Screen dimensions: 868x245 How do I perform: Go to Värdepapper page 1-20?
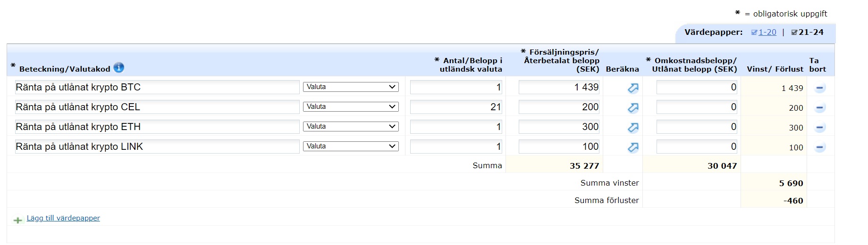point(767,33)
